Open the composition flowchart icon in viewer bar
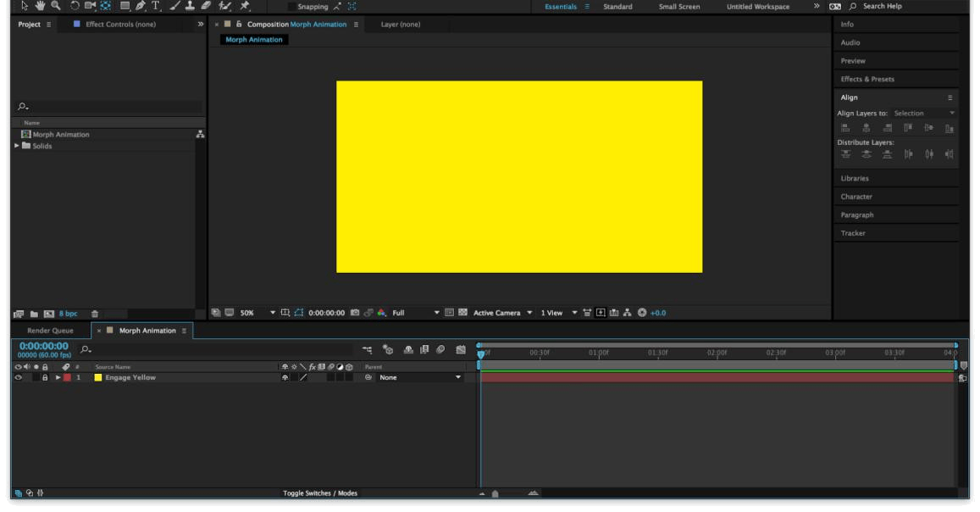Screen dimensions: 980x512 coord(627,313)
